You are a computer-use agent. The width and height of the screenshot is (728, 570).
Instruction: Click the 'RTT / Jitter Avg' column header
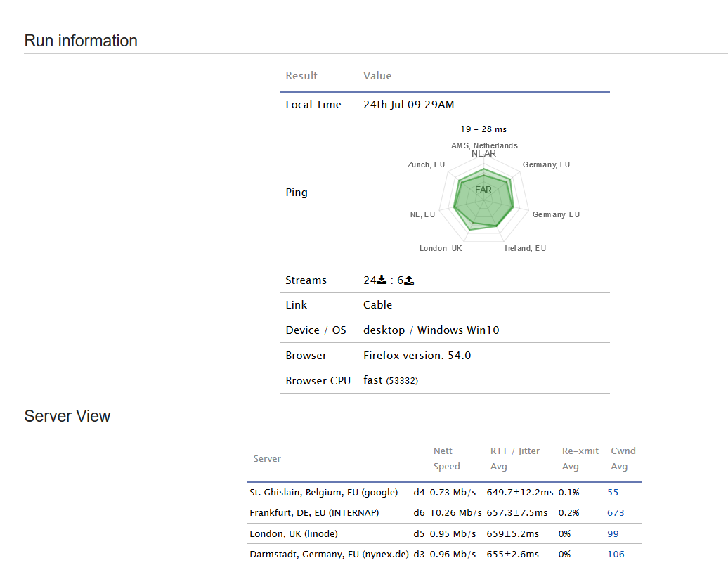point(515,458)
